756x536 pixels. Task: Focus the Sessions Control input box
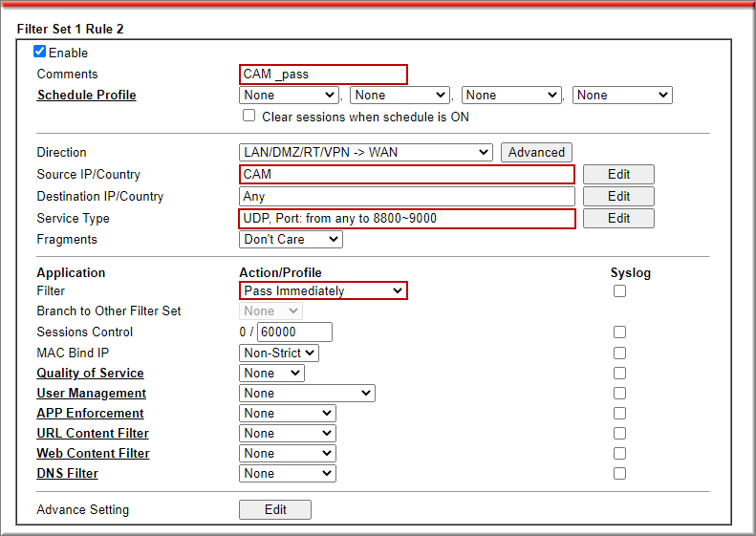tap(294, 332)
